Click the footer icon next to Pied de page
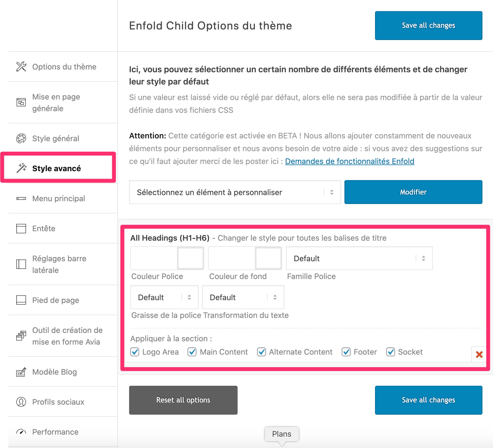Image resolution: width=493 pixels, height=448 pixels. (21, 300)
